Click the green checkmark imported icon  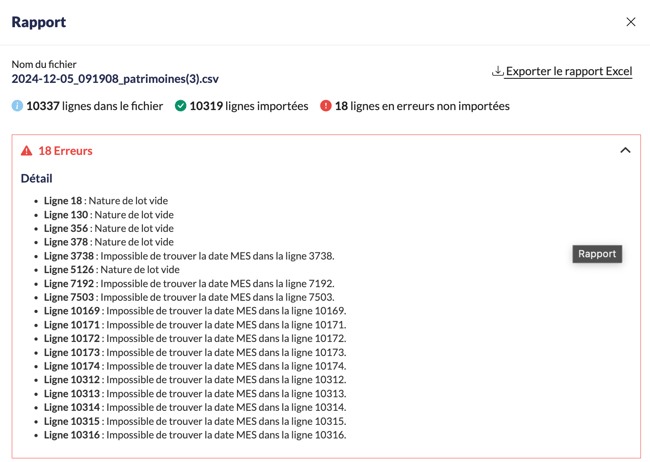(181, 106)
